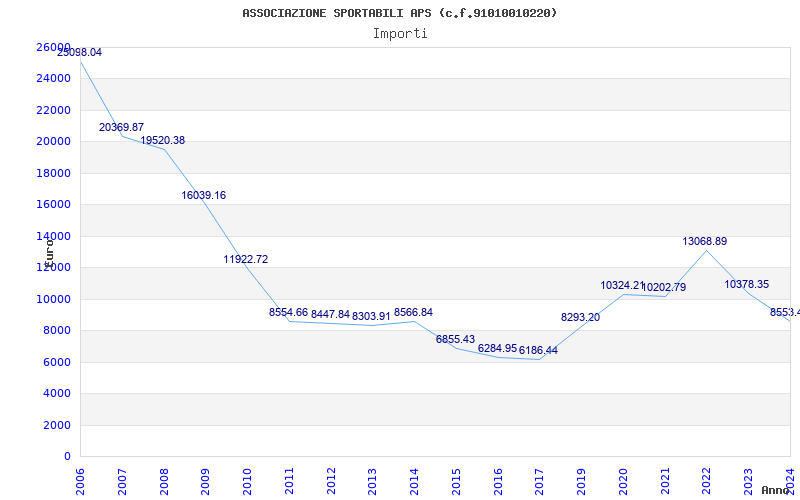Viewport: 800px width, 500px height.
Task: Click y-axis tick 22000
Action: (54, 110)
